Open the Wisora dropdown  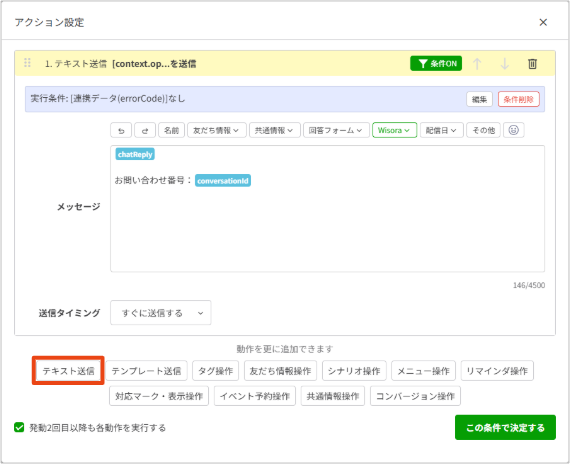[394, 130]
